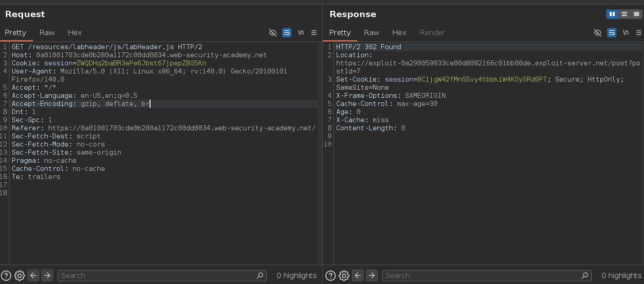Open the Request pane options menu
This screenshot has height=284, width=644.
(x=314, y=32)
